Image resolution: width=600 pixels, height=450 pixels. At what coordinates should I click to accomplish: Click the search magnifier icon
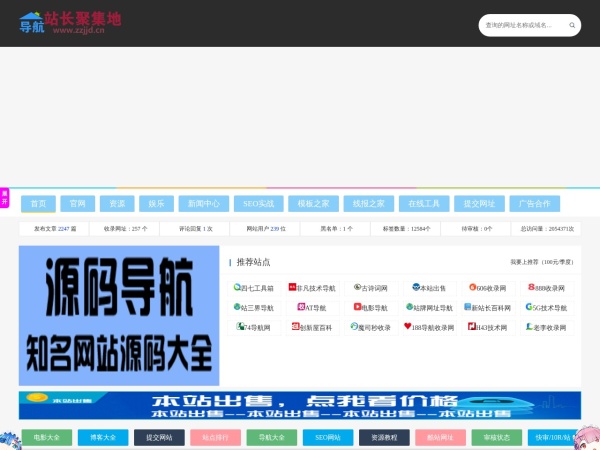[x=572, y=25]
